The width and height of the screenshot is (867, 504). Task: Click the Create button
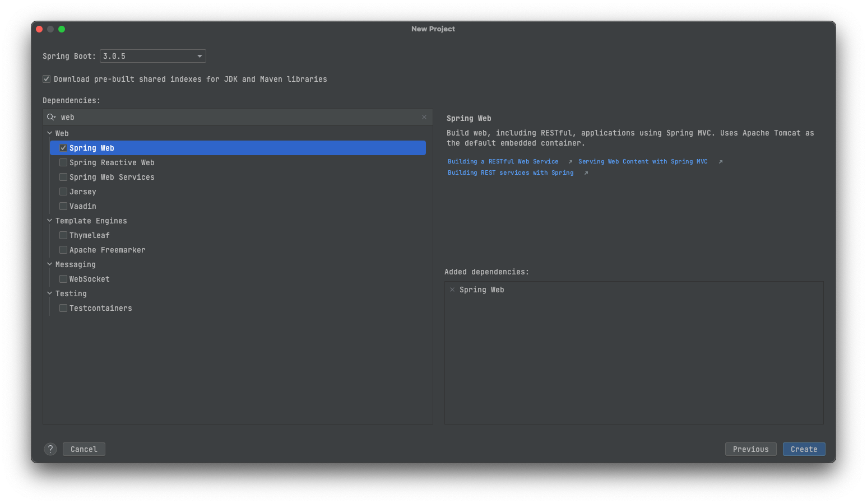tap(804, 449)
